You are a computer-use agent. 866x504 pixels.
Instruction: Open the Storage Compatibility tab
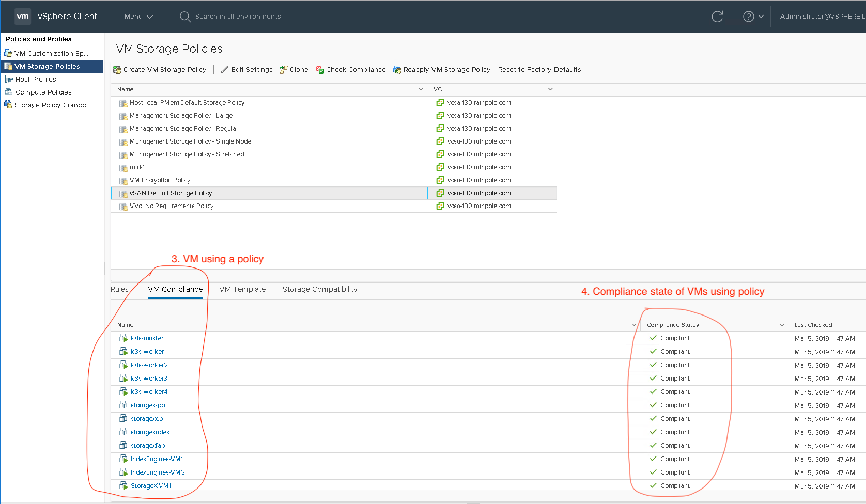click(319, 289)
